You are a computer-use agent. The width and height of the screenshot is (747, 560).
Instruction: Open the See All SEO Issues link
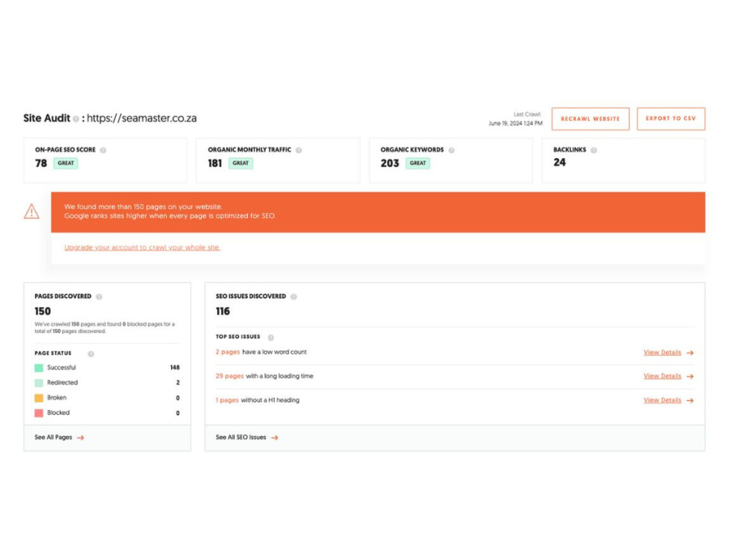point(241,437)
